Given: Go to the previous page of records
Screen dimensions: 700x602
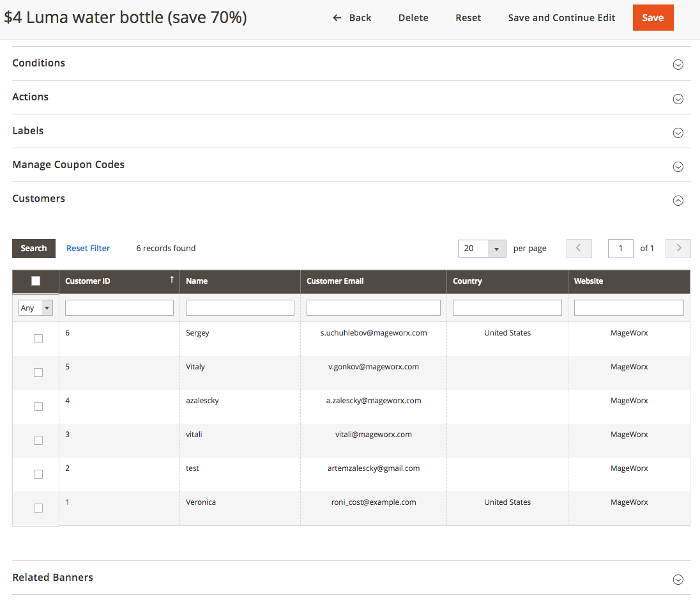Looking at the screenshot, I should tap(579, 249).
